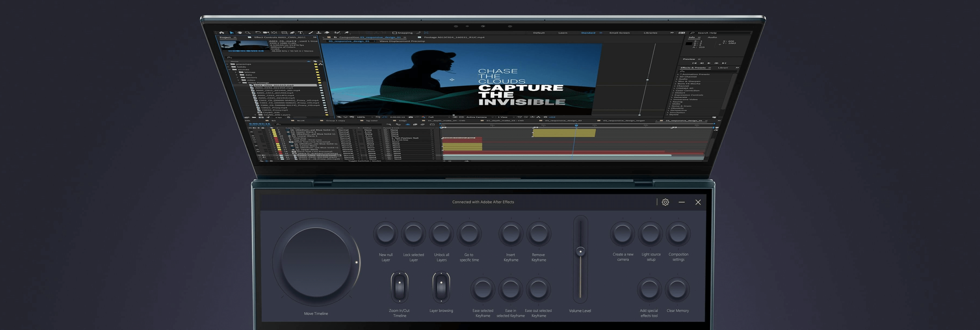Collapse the Video Footage folder
The image size is (980, 330).
tap(239, 83)
